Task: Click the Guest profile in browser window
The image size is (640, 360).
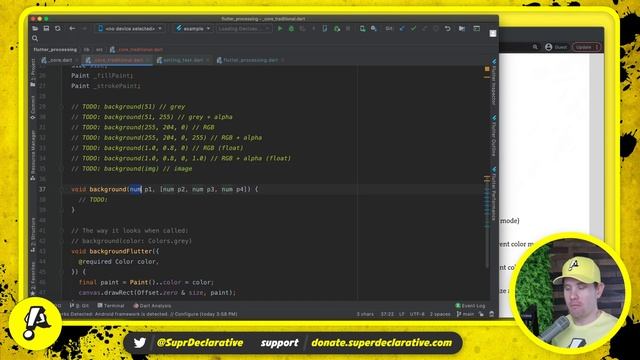Action: click(x=556, y=47)
